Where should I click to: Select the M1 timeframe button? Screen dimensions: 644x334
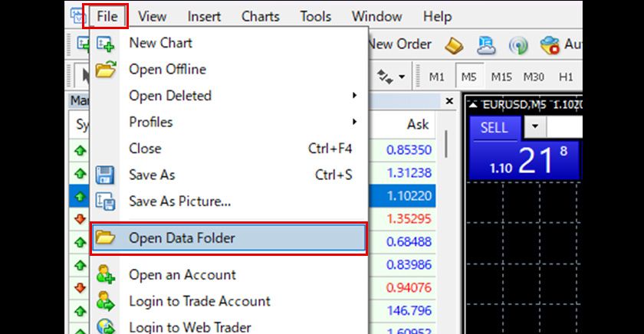[436, 77]
